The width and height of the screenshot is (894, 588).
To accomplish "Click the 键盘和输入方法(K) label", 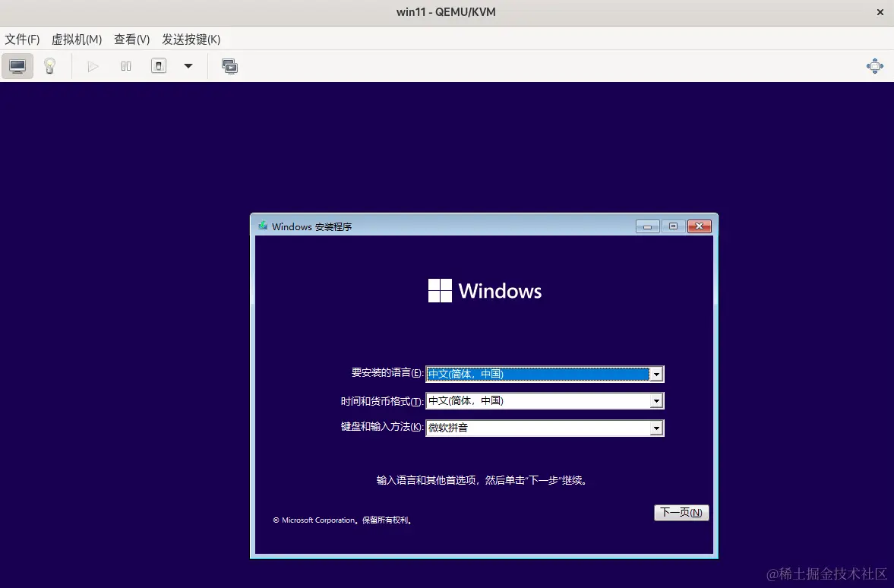I will [x=382, y=427].
